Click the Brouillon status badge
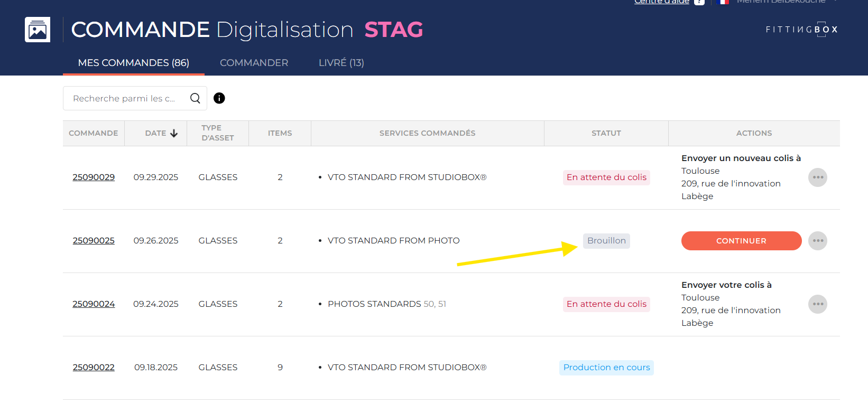Viewport: 868px width, 404px height. (x=606, y=241)
